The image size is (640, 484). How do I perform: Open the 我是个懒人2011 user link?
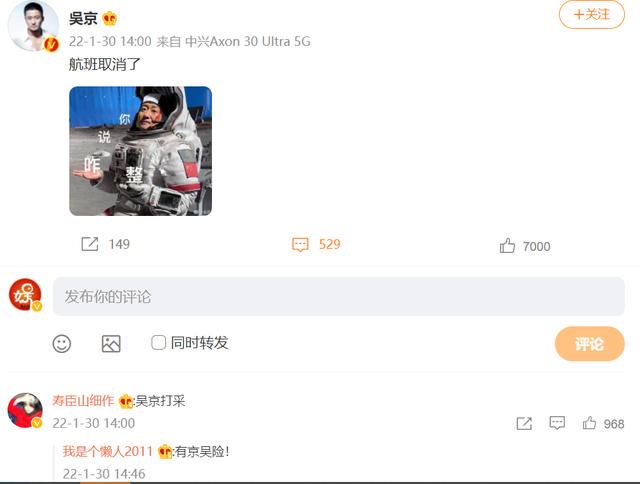tap(108, 451)
